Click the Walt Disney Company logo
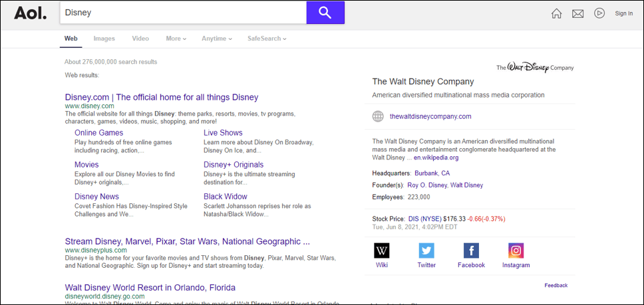644x305 pixels. tap(535, 68)
